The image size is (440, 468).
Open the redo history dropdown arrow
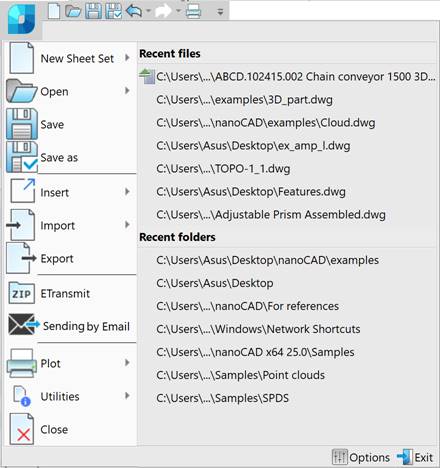point(178,11)
